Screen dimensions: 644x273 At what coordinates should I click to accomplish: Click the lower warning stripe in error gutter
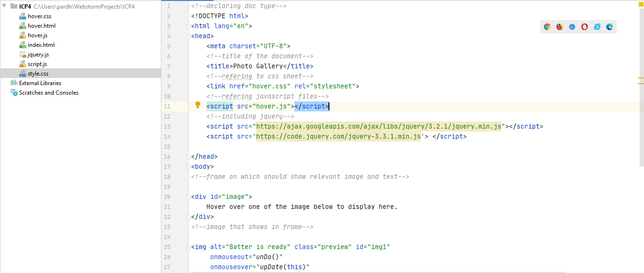click(641, 84)
